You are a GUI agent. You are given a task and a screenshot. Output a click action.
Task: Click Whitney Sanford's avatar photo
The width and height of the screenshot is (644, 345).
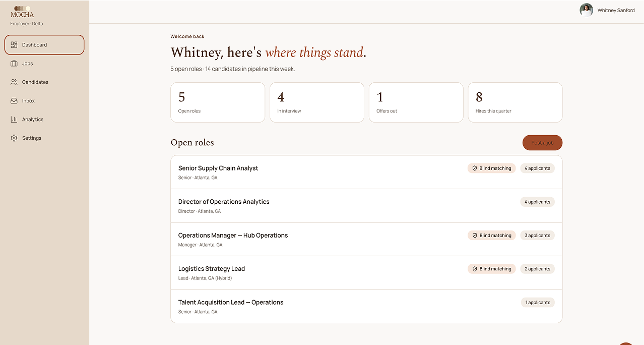tap(586, 10)
